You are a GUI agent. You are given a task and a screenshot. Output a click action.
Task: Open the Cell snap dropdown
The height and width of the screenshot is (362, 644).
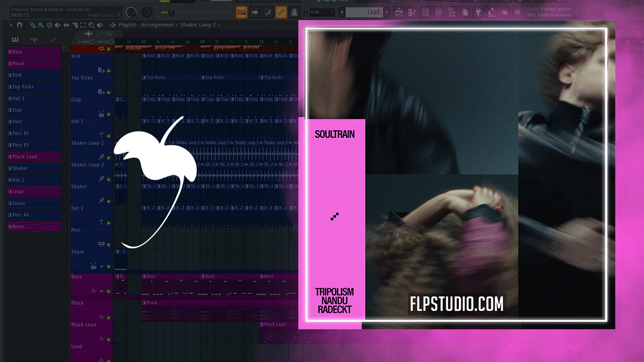click(x=322, y=12)
